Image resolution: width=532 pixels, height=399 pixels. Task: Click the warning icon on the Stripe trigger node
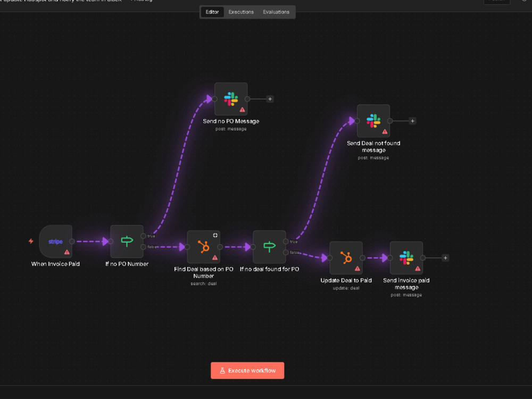pos(67,252)
